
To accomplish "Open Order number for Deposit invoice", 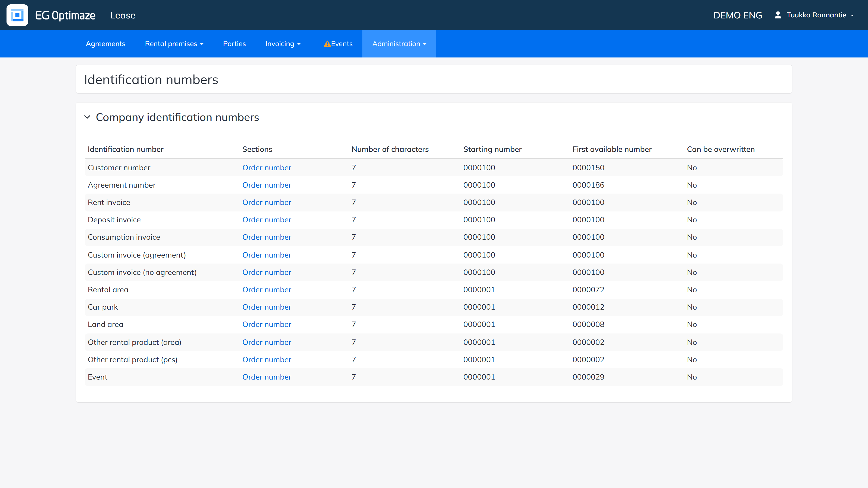I will pyautogui.click(x=267, y=220).
